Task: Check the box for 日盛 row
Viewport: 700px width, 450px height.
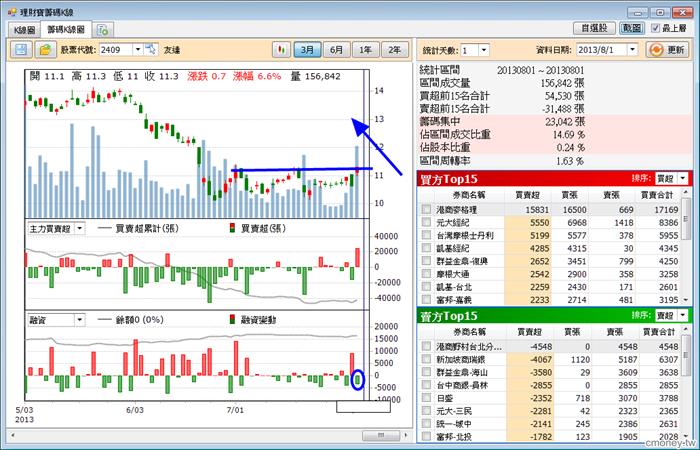Action: click(427, 398)
